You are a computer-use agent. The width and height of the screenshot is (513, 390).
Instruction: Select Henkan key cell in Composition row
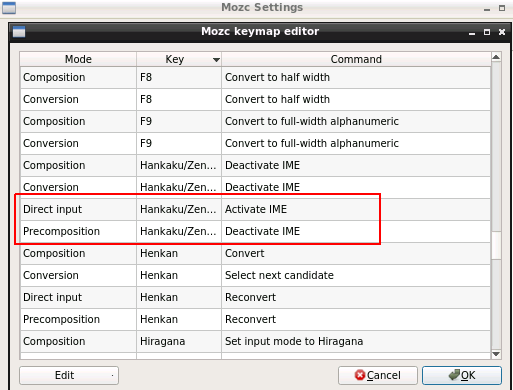[x=179, y=253]
